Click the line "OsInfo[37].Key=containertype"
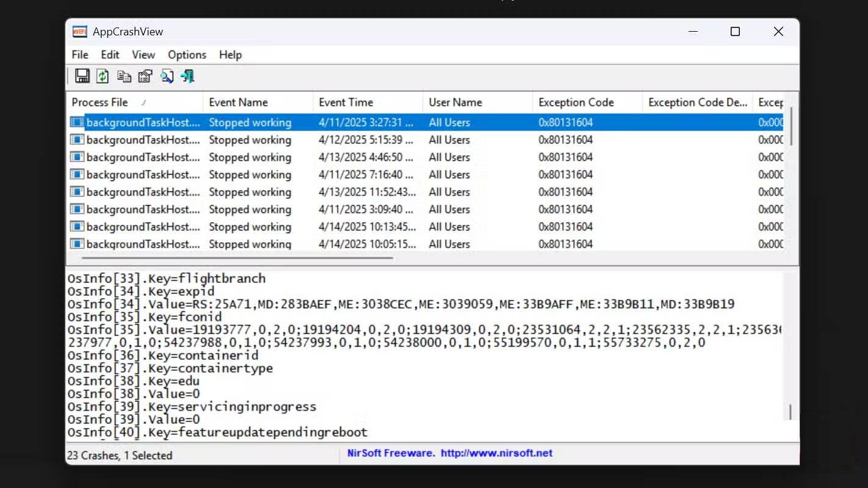The image size is (868, 488). [x=170, y=368]
